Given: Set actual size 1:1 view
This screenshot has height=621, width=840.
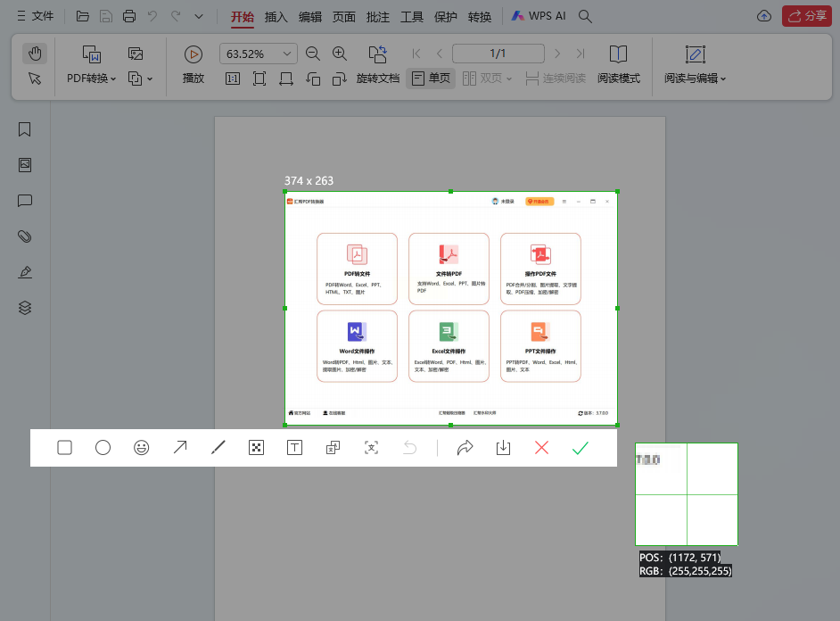Looking at the screenshot, I should click(233, 79).
